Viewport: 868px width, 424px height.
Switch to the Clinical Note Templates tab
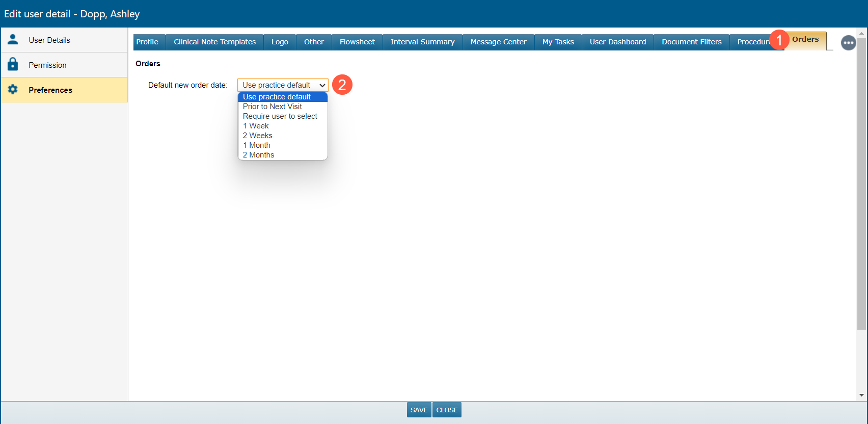click(214, 42)
